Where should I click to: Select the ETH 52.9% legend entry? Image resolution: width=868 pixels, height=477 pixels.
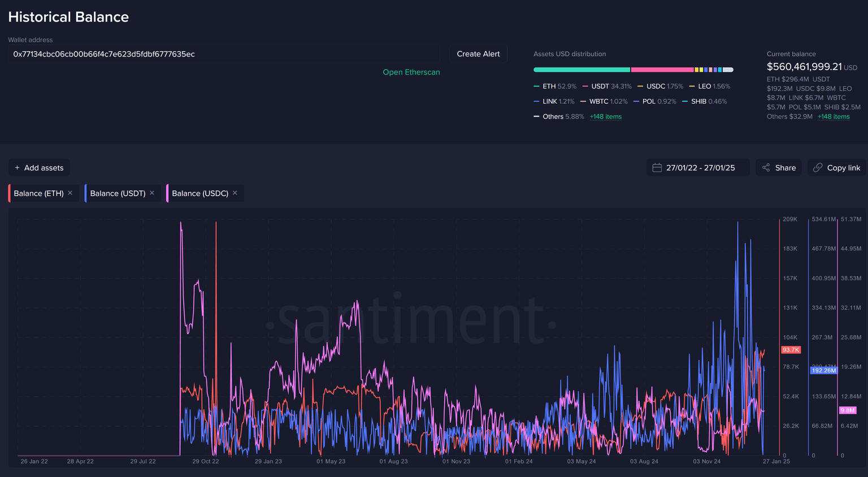[554, 86]
